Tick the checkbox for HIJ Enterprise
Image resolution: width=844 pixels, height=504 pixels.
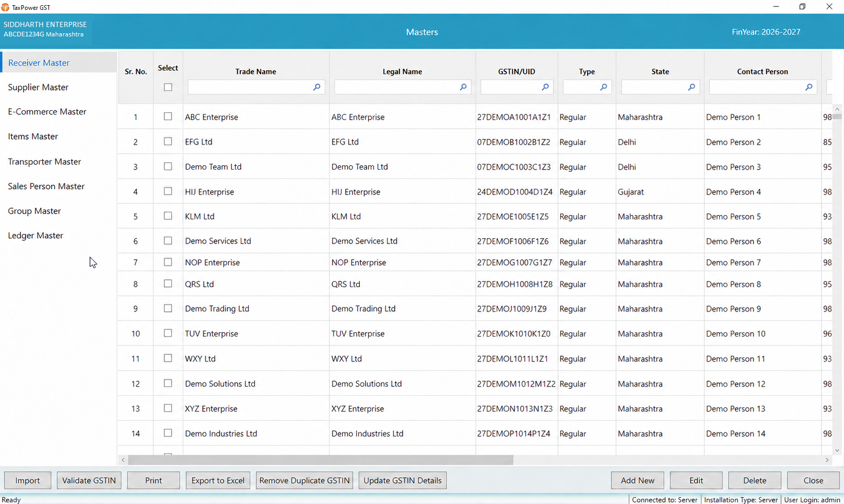click(168, 191)
